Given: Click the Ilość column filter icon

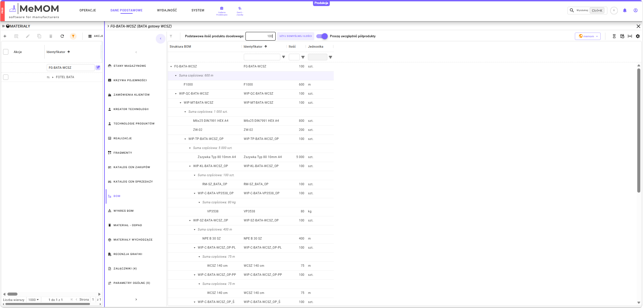Looking at the screenshot, I should (x=303, y=57).
